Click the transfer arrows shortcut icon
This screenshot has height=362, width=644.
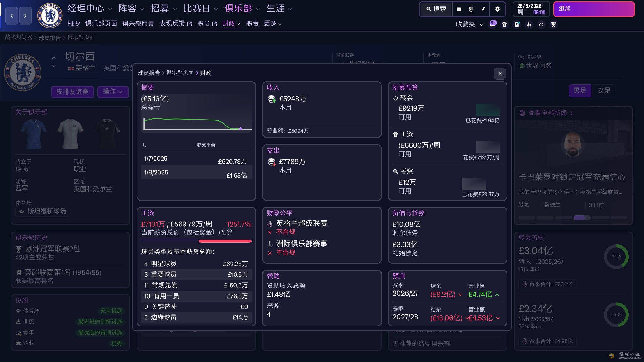pos(541,25)
